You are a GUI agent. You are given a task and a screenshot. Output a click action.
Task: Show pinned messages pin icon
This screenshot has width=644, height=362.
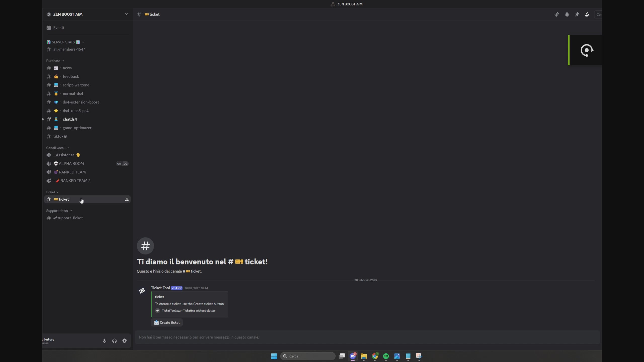tap(577, 14)
